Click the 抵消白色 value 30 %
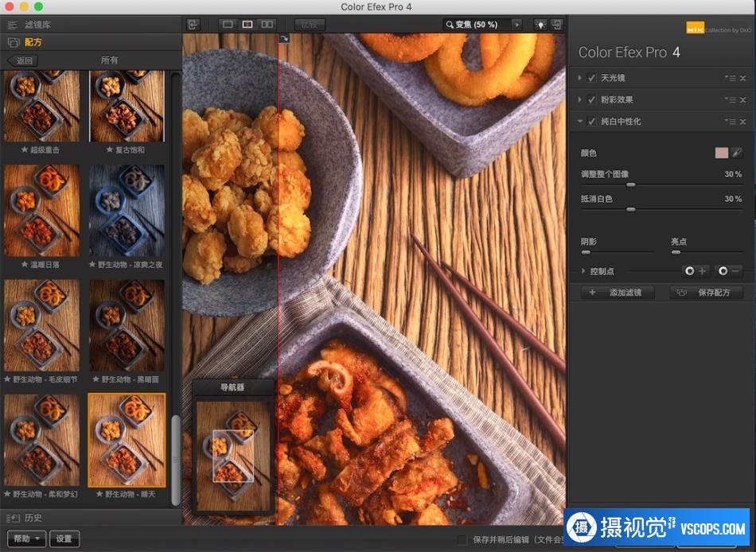 pyautogui.click(x=733, y=199)
